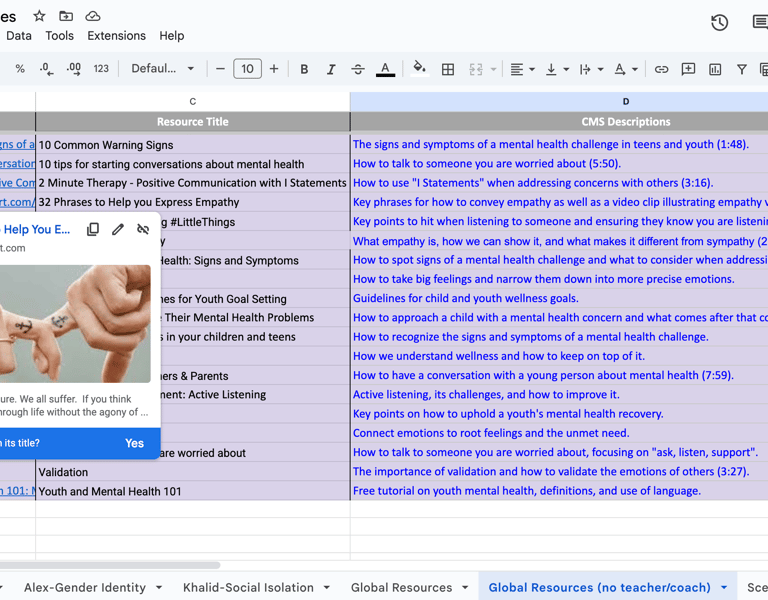
Task: Expand merge cells options arrow
Action: click(x=493, y=69)
